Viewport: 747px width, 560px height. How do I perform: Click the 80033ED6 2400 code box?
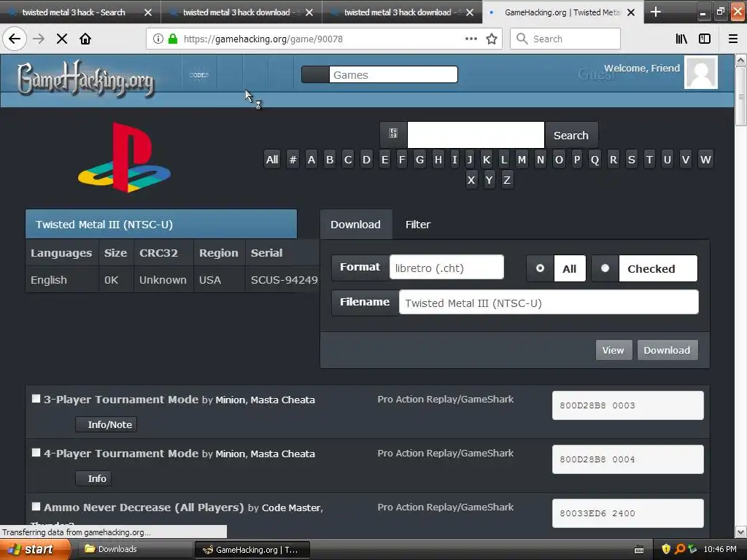628,513
